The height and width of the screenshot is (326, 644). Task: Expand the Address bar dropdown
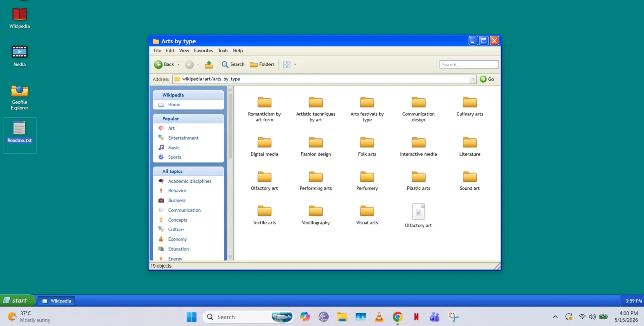[x=473, y=79]
